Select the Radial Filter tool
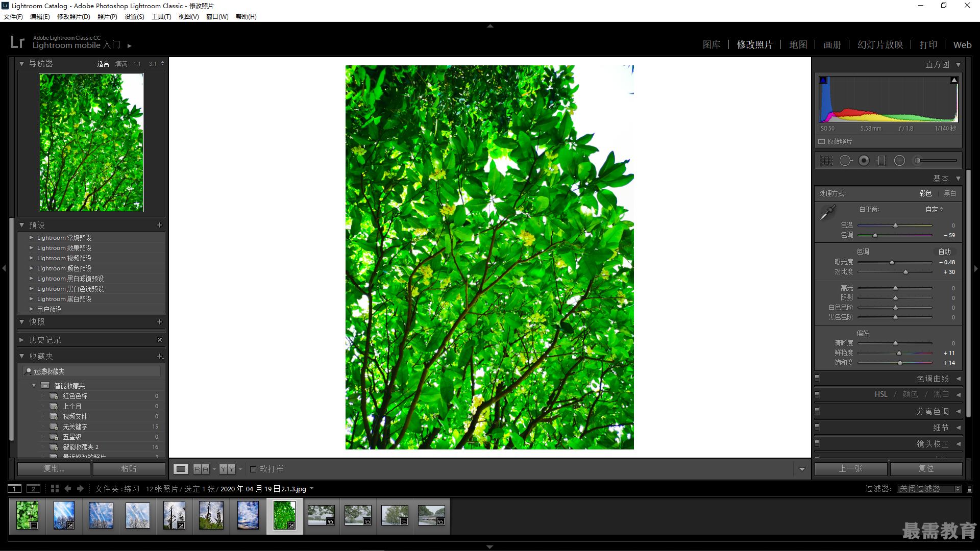This screenshot has width=980, height=551. (899, 161)
